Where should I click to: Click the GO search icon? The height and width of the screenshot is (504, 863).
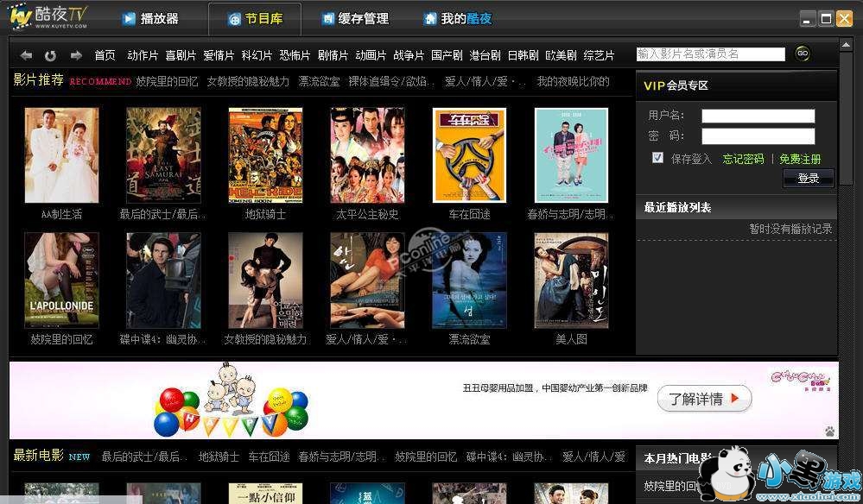pos(803,54)
